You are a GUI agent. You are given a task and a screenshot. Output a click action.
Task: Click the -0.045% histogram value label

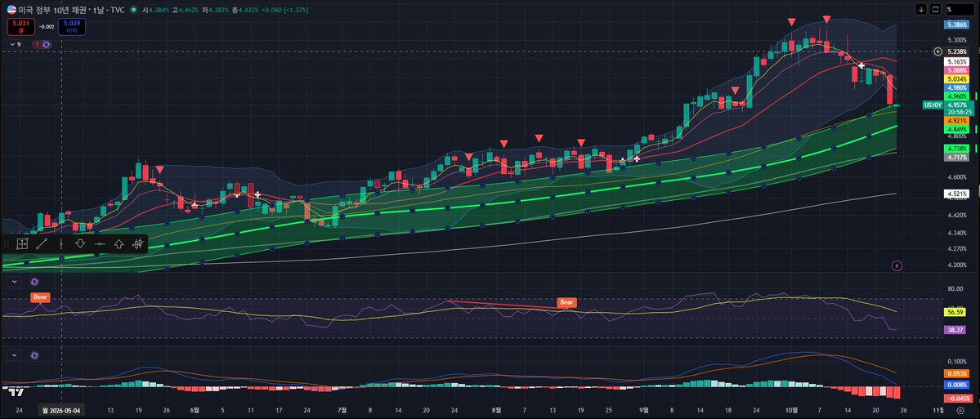pyautogui.click(x=958, y=399)
